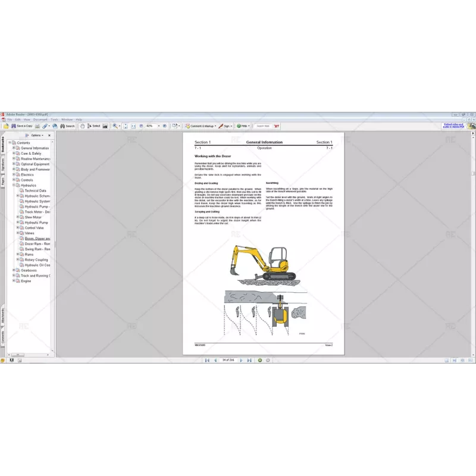
Task: Activate the Select tool
Action: click(92, 126)
